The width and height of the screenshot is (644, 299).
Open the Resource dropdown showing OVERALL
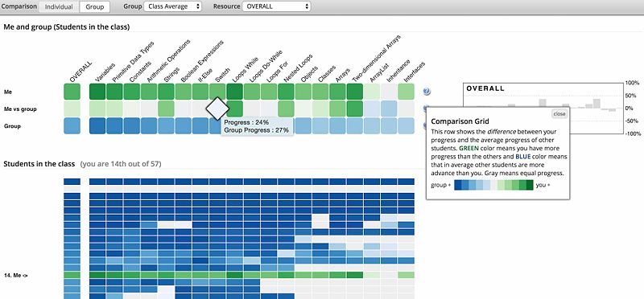tap(276, 6)
